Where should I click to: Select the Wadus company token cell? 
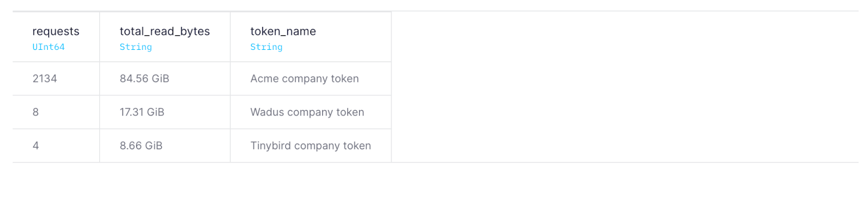point(311,112)
